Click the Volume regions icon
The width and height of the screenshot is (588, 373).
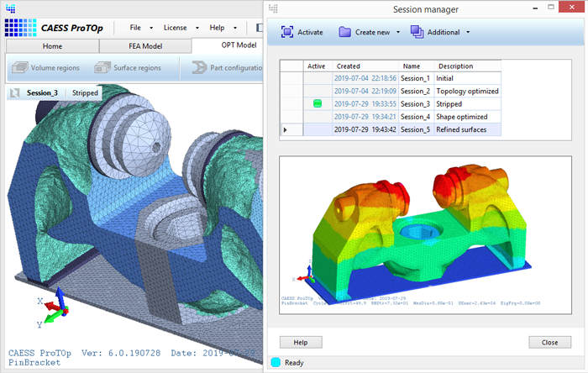pos(20,67)
